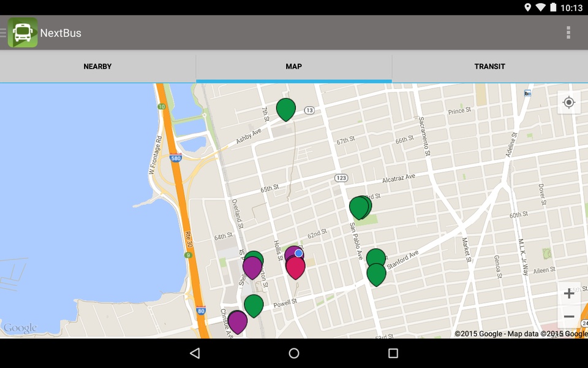Tap the purple marker left of Hollis St

(252, 267)
